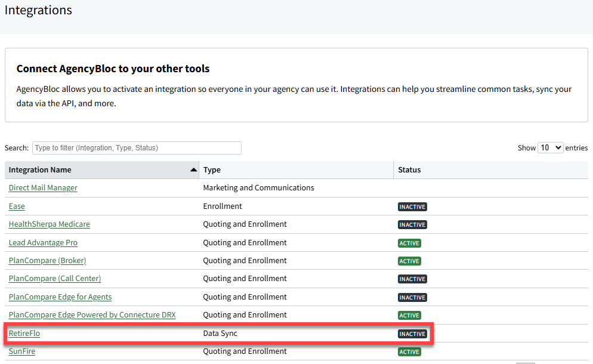Click 'Enrollment' type cell in Ease row
The height and width of the screenshot is (364, 593).
pos(223,206)
